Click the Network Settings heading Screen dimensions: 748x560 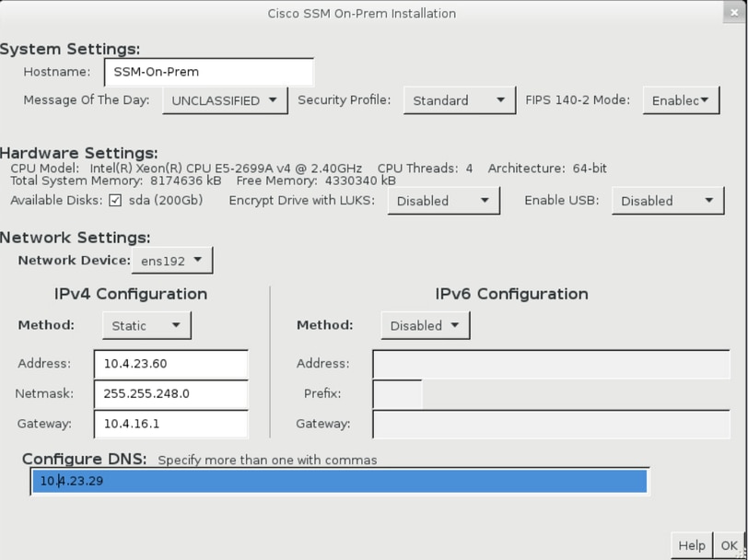pyautogui.click(x=76, y=238)
